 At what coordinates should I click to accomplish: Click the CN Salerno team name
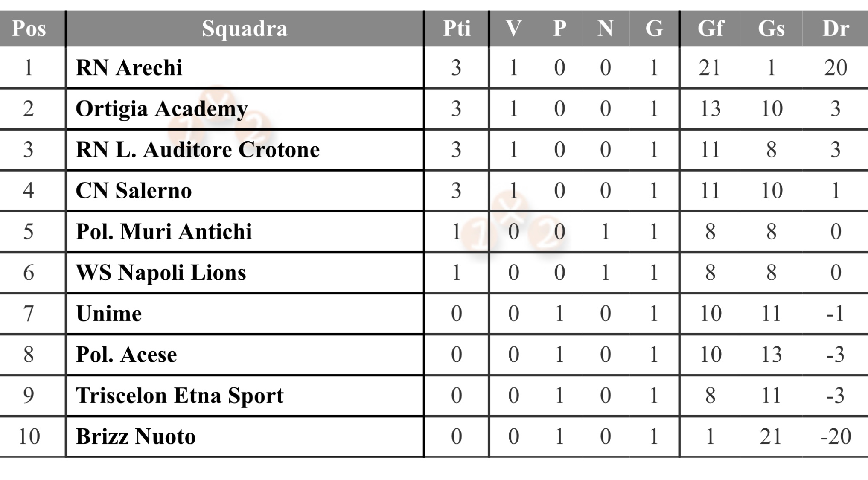pyautogui.click(x=134, y=191)
